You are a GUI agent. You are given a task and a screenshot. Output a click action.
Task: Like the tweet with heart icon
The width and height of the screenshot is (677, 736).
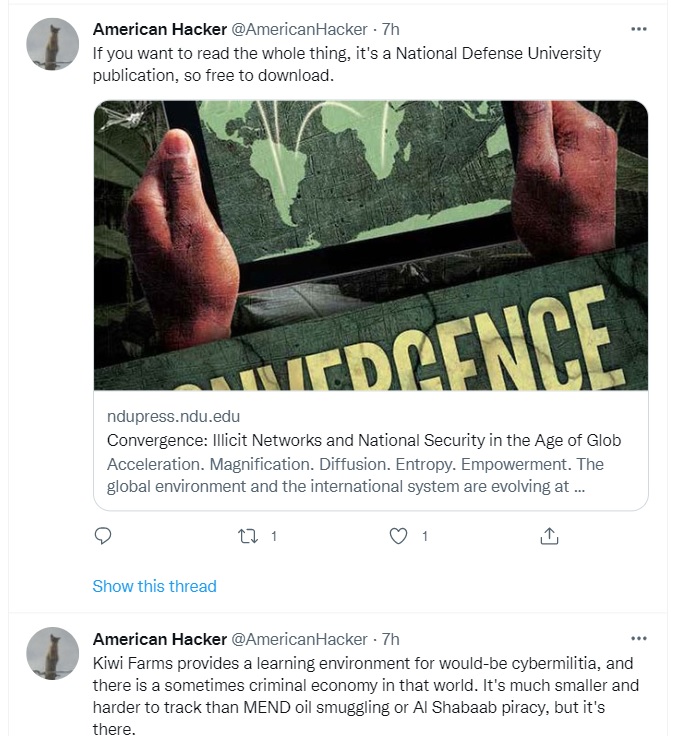click(399, 536)
